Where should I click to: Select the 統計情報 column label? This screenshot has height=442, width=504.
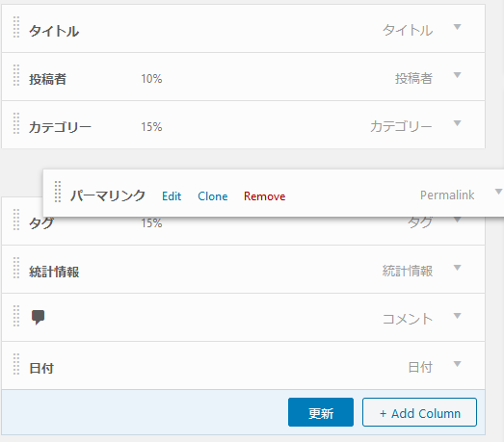coord(54,272)
